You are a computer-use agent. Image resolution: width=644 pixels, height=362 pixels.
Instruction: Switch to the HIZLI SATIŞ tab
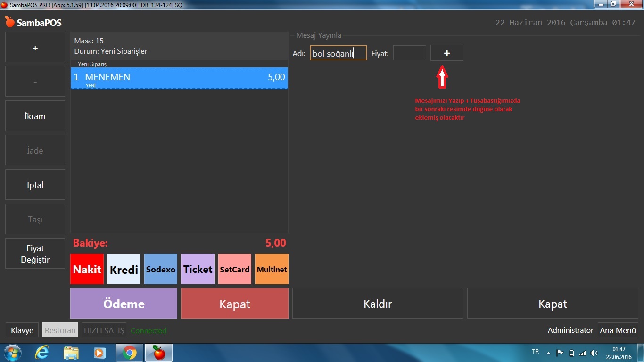[104, 330]
